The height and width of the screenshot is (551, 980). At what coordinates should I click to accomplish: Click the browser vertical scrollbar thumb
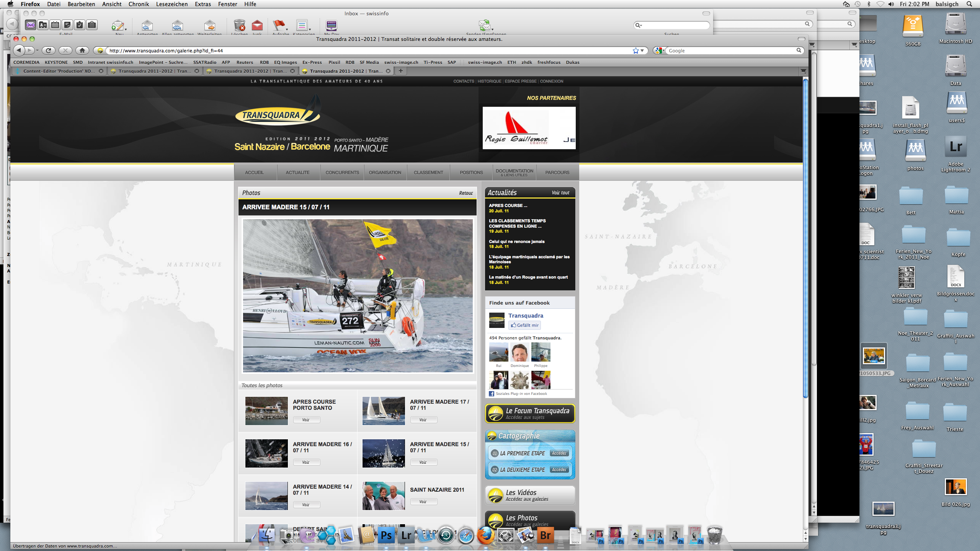point(805,237)
